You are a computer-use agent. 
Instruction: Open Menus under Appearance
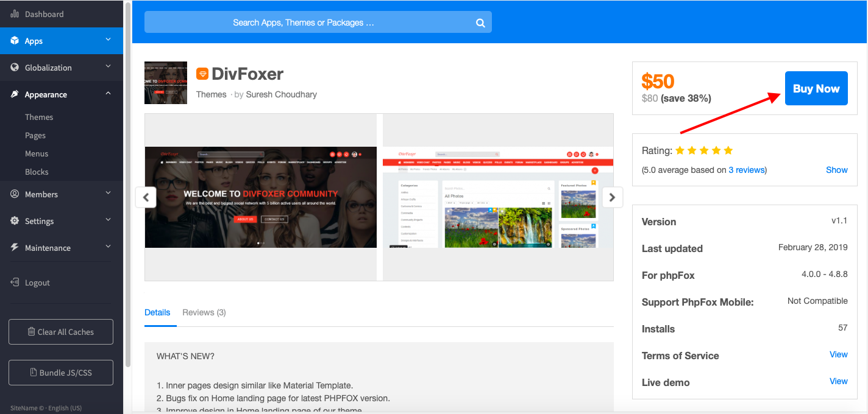[x=37, y=153]
